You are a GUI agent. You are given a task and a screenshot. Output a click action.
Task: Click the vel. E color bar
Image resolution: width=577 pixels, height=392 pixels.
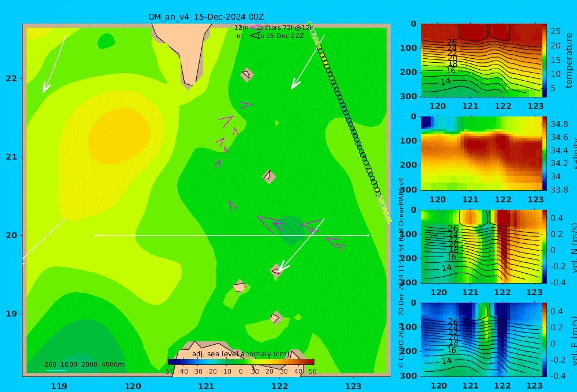click(545, 340)
